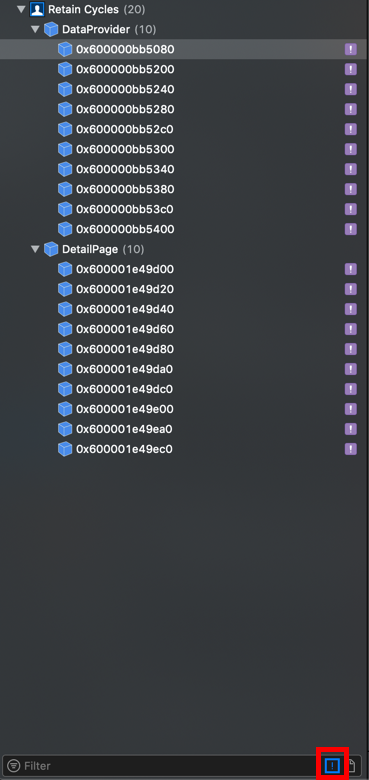Screen dimensions: 369x780
Task: Click warning badge for 0x600000bb53c0
Action: 351,209
